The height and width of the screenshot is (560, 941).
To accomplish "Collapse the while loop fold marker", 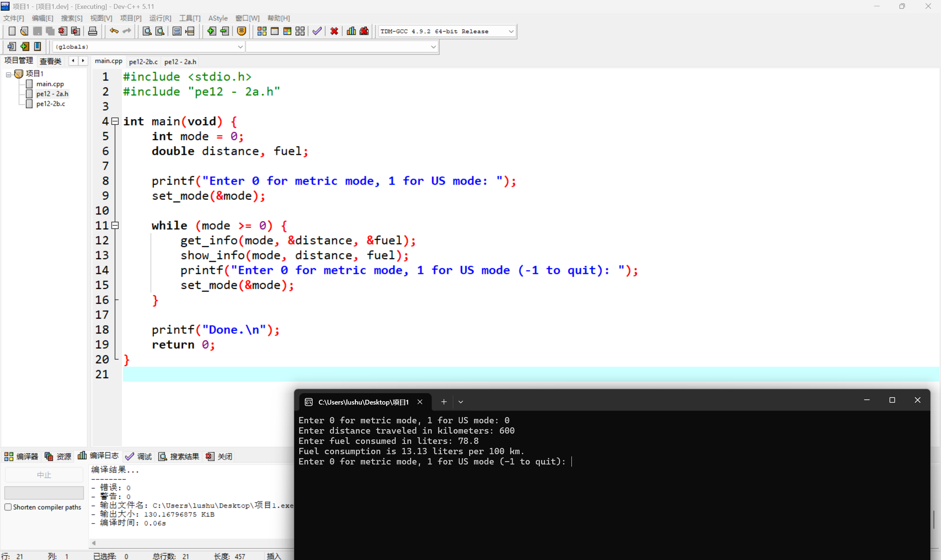I will point(115,225).
